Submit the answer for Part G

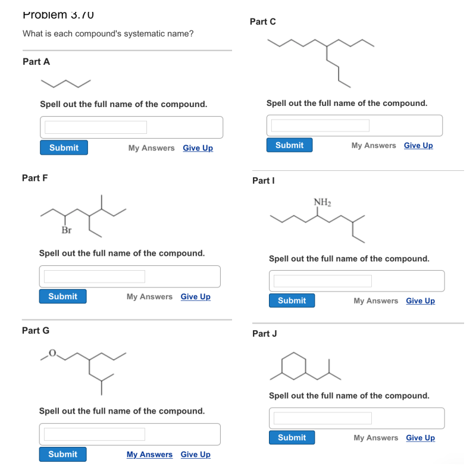click(62, 454)
